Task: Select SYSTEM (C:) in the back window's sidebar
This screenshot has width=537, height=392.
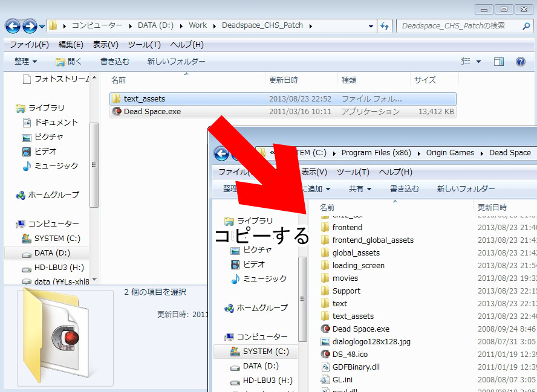Action: point(51,239)
